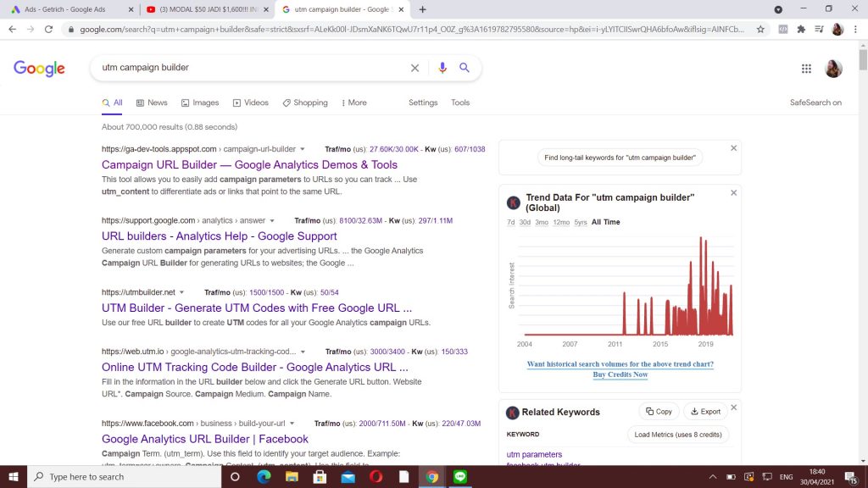
Task: Select All Time trend range
Action: point(605,222)
